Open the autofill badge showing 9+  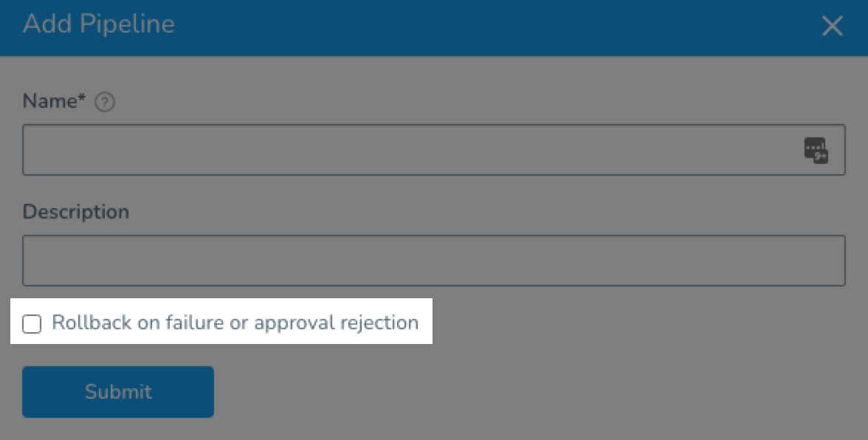[x=816, y=150]
